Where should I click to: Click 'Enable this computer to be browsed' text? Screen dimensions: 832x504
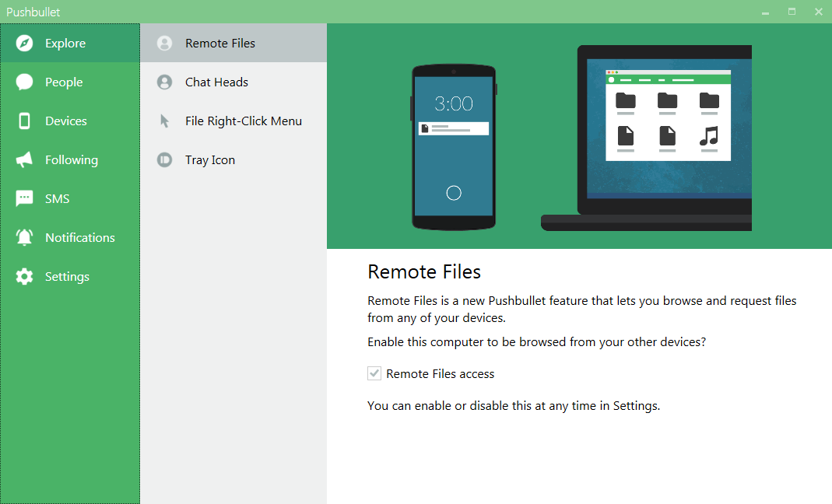click(x=536, y=342)
